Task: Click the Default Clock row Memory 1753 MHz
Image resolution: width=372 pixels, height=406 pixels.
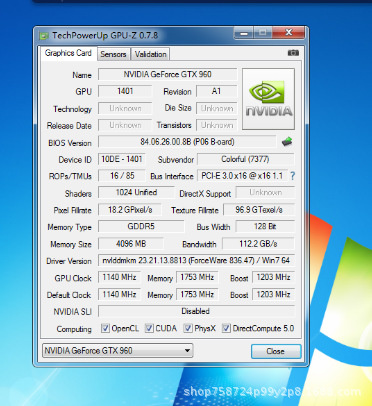Action: (x=197, y=294)
